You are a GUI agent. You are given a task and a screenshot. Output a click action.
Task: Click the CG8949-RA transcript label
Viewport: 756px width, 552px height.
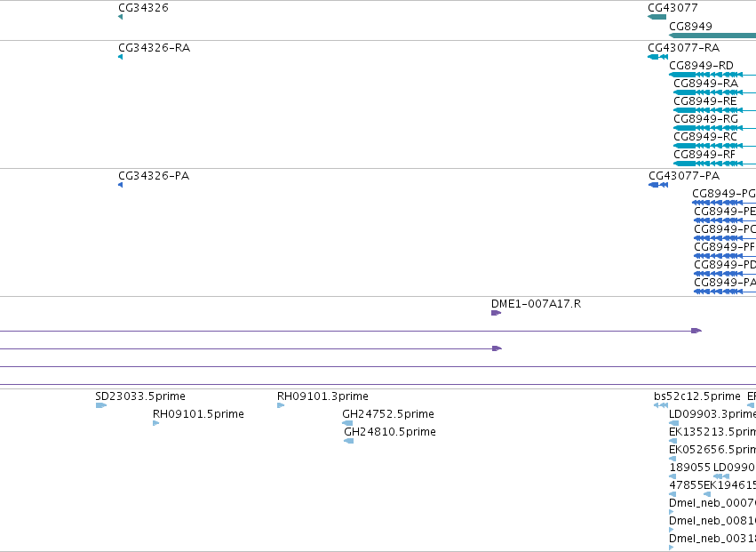coord(706,84)
